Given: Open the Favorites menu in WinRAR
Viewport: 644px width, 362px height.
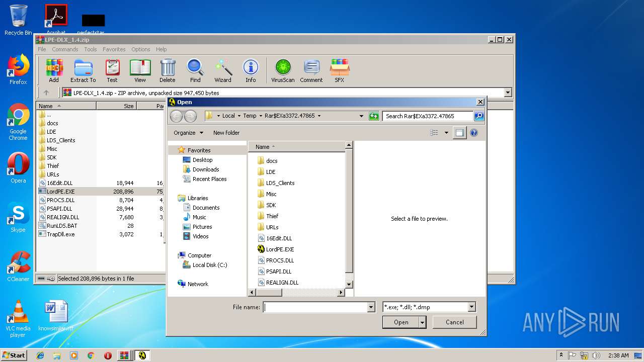Looking at the screenshot, I should point(114,49).
